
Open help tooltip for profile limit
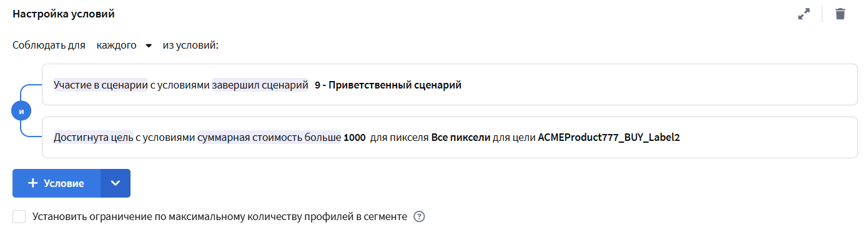pos(420,217)
